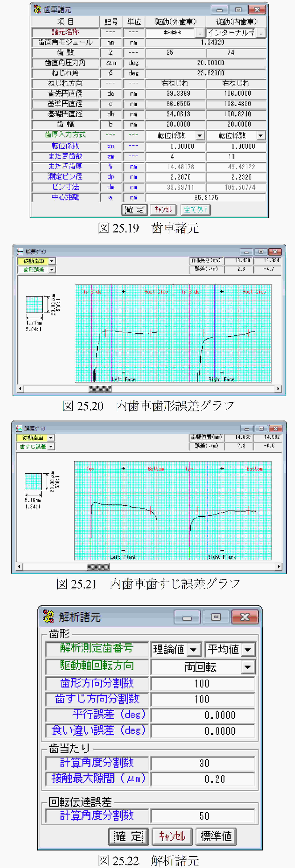This screenshot has width=295, height=868.
Task: Click 歯車諸元 window title icon
Action: (x=37, y=9)
